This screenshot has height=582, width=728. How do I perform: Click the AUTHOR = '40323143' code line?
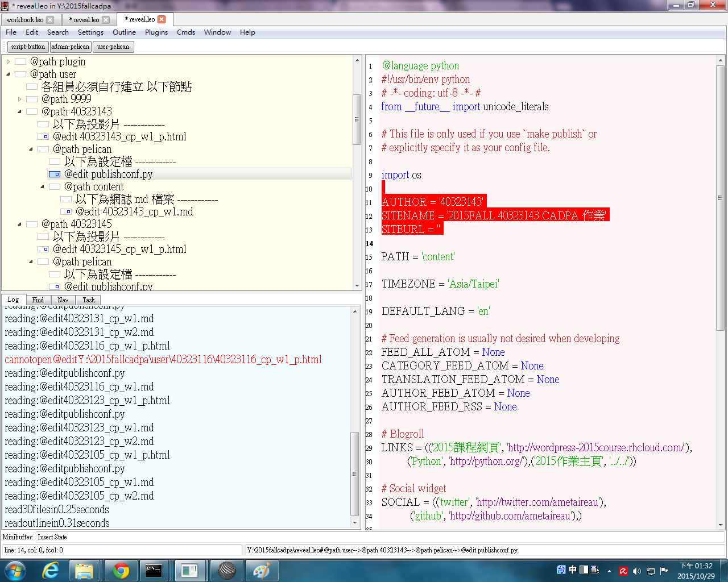433,202
